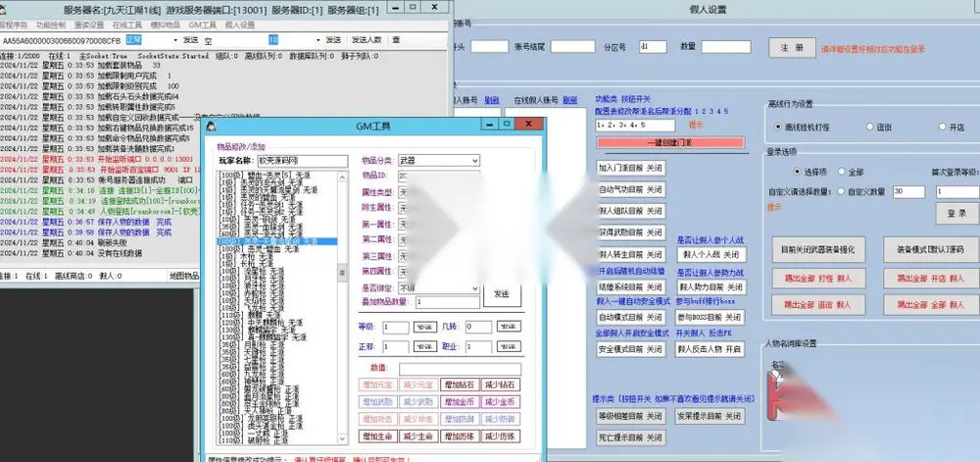
Task: Maximize the server console window
Action: (413, 7)
